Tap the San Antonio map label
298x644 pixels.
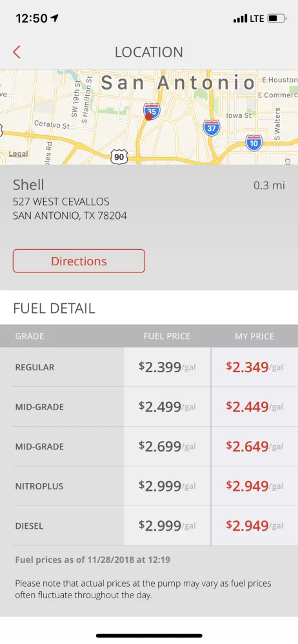179,83
